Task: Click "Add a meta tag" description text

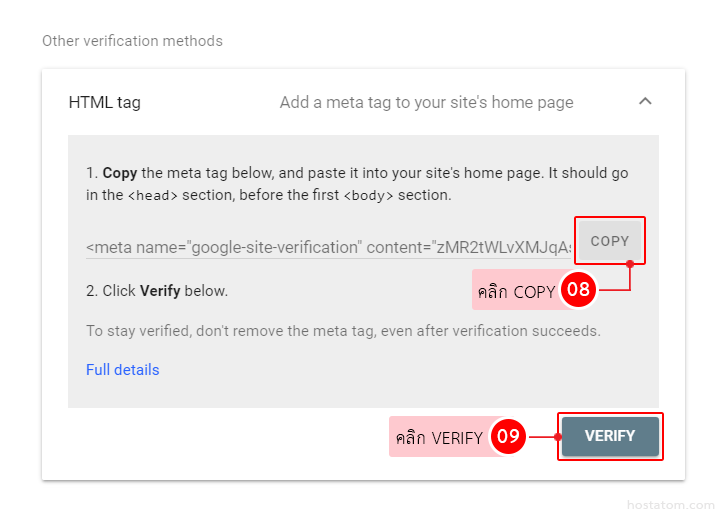Action: click(426, 102)
